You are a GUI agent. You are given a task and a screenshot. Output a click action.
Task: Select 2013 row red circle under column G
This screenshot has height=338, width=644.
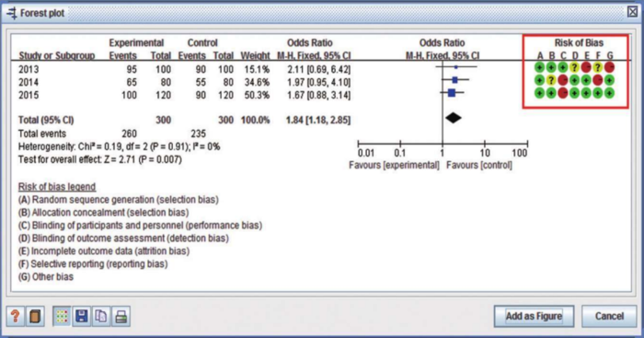coord(609,67)
